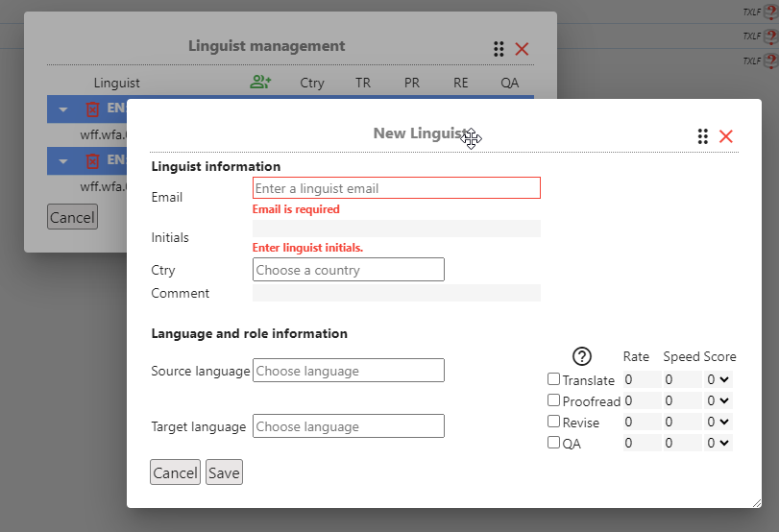This screenshot has width=779, height=532.
Task: Click the 'Email is required' error message
Action: point(296,209)
